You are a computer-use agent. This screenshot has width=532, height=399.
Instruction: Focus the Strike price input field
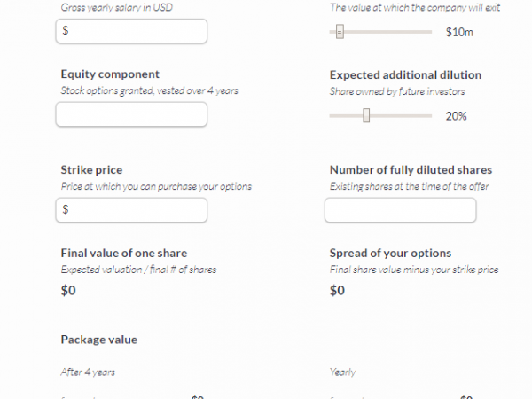coord(133,210)
